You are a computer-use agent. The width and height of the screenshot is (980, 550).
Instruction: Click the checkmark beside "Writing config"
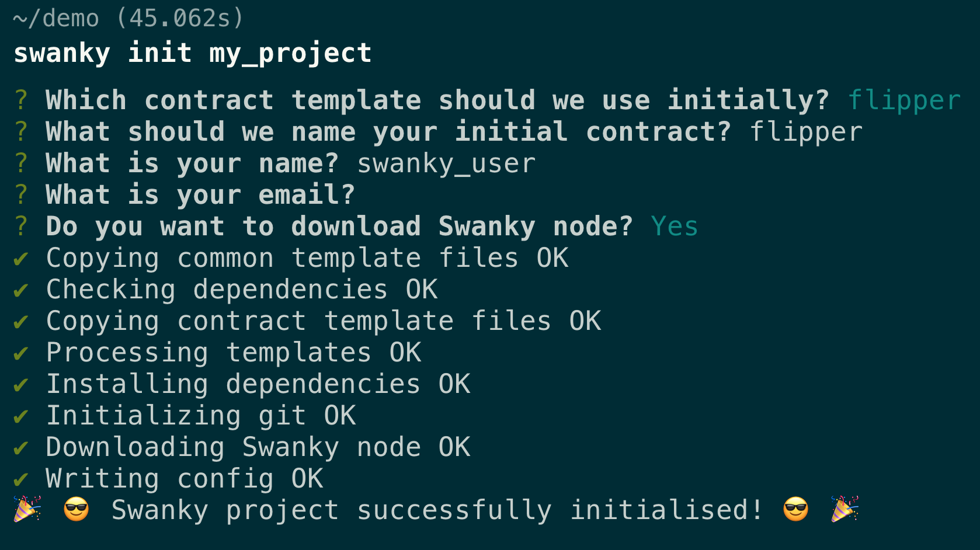coord(21,479)
